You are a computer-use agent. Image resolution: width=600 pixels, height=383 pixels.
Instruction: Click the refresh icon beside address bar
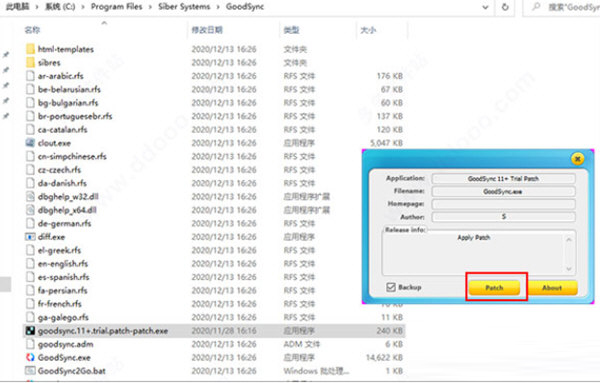(505, 7)
